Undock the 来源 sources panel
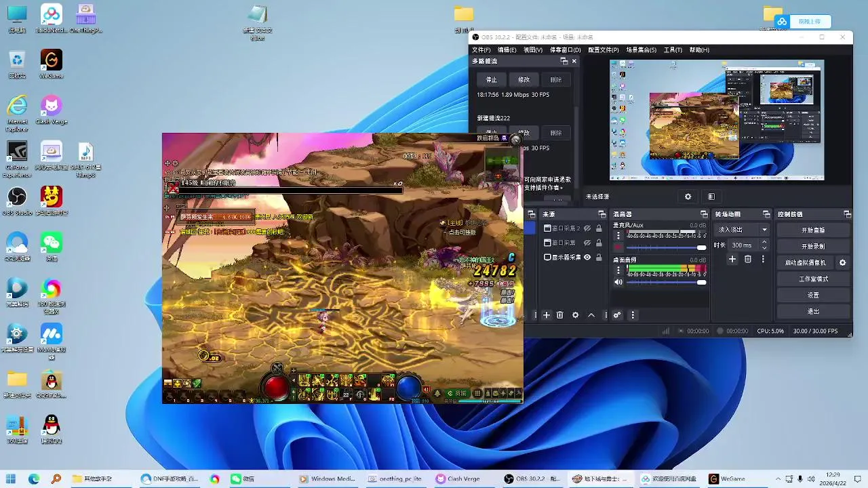The image size is (868, 488). coord(601,214)
